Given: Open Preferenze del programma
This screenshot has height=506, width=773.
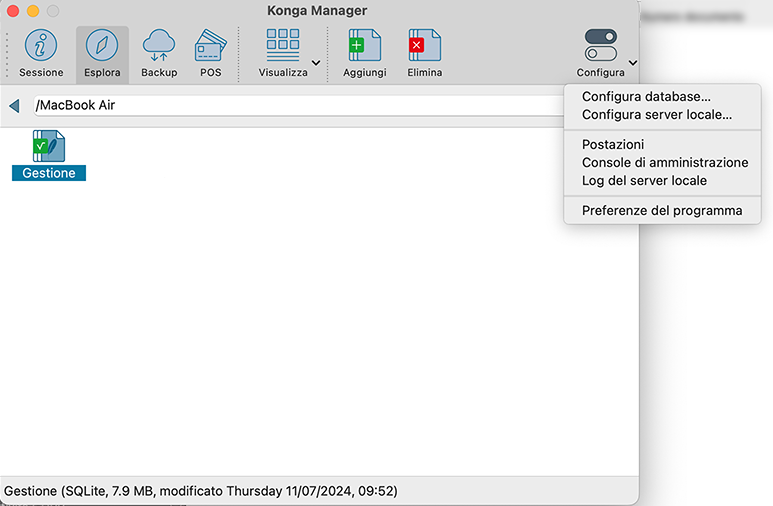Looking at the screenshot, I should click(x=662, y=211).
